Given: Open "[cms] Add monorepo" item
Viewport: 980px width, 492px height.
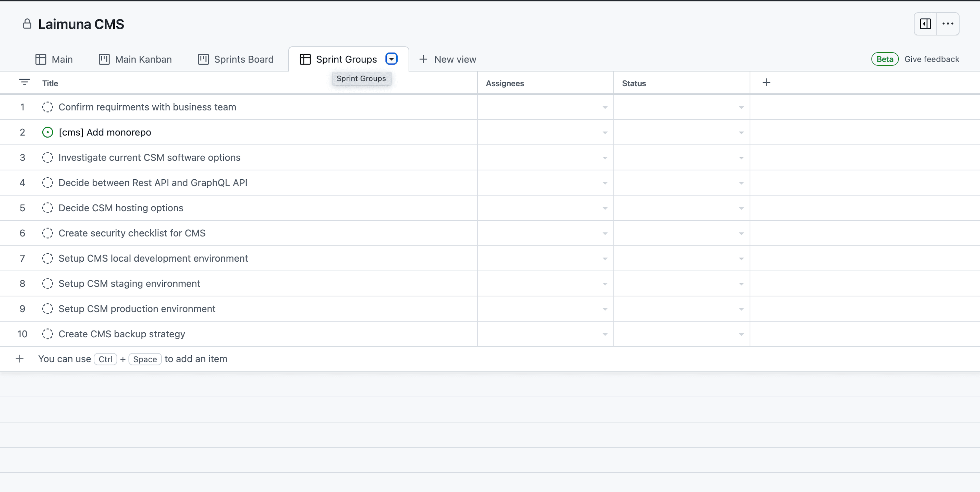Looking at the screenshot, I should pyautogui.click(x=105, y=132).
